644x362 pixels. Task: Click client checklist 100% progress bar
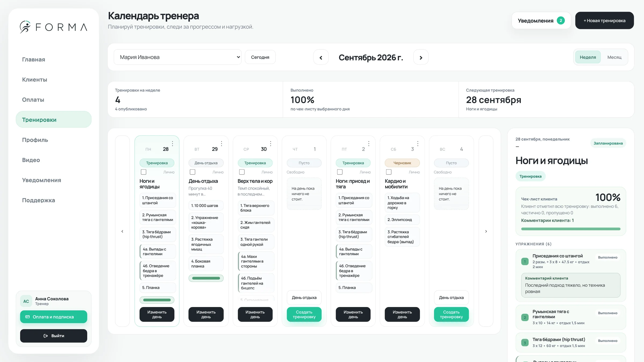(571, 229)
